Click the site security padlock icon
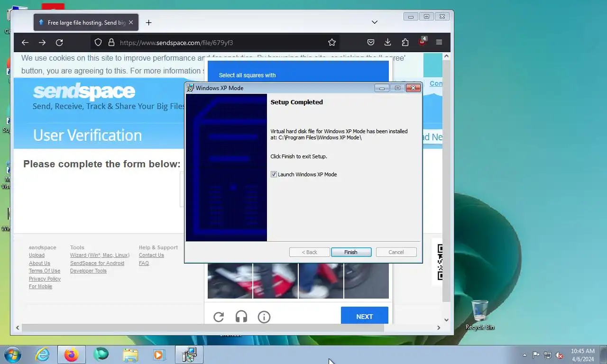This screenshot has height=364, width=607. pos(111,43)
